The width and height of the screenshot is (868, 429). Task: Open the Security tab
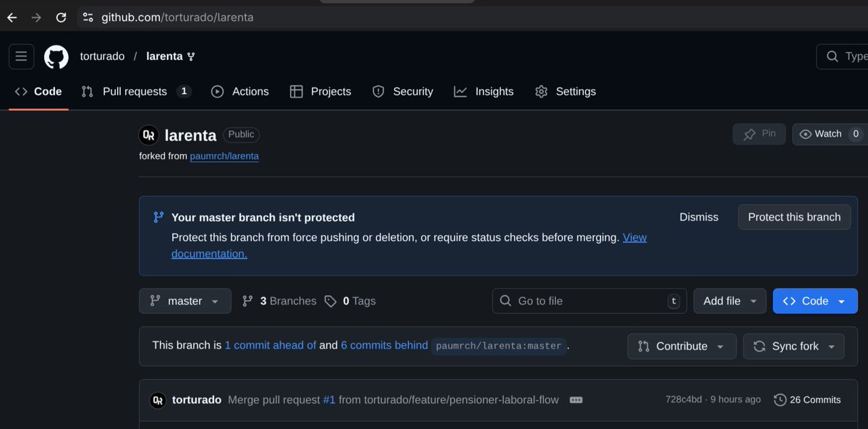coord(403,92)
